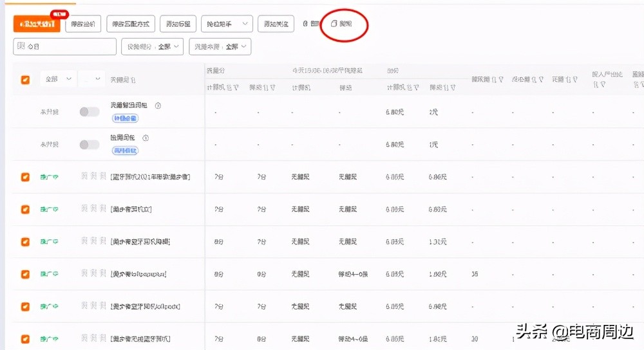Click the info icon beside the first toggle row's name

[158, 106]
